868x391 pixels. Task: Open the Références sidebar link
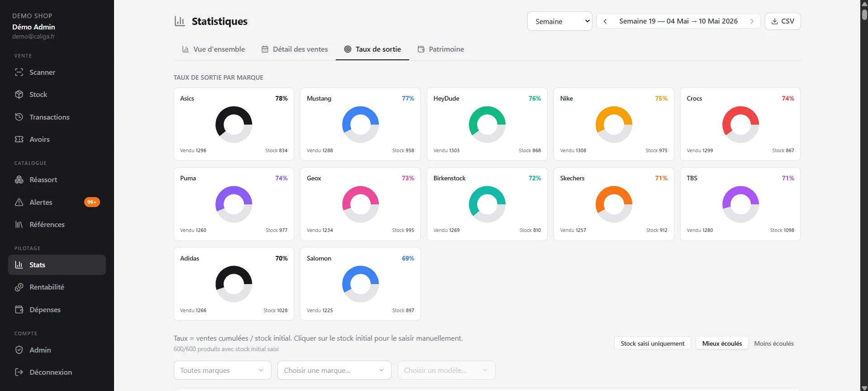57,224
